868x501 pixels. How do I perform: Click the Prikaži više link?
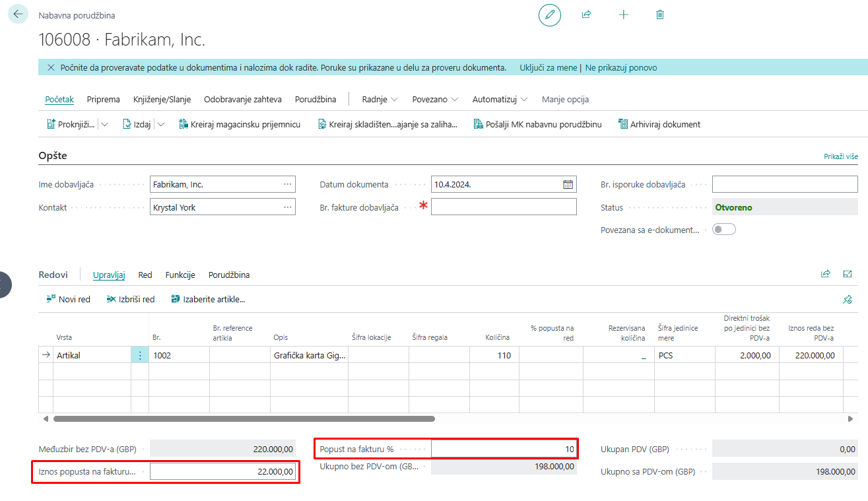pyautogui.click(x=840, y=156)
